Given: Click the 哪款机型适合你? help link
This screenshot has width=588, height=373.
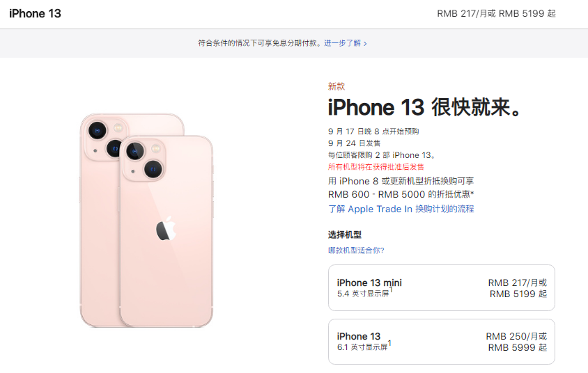Looking at the screenshot, I should [356, 250].
